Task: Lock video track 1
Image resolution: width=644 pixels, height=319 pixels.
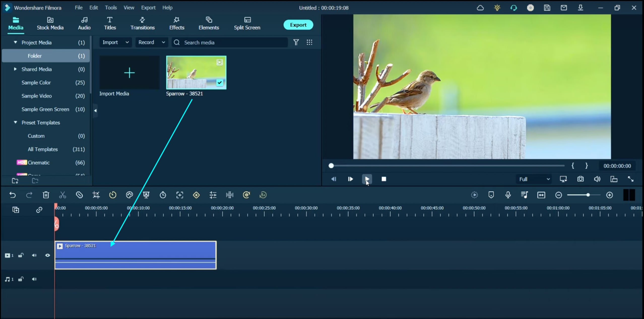Action: click(21, 255)
